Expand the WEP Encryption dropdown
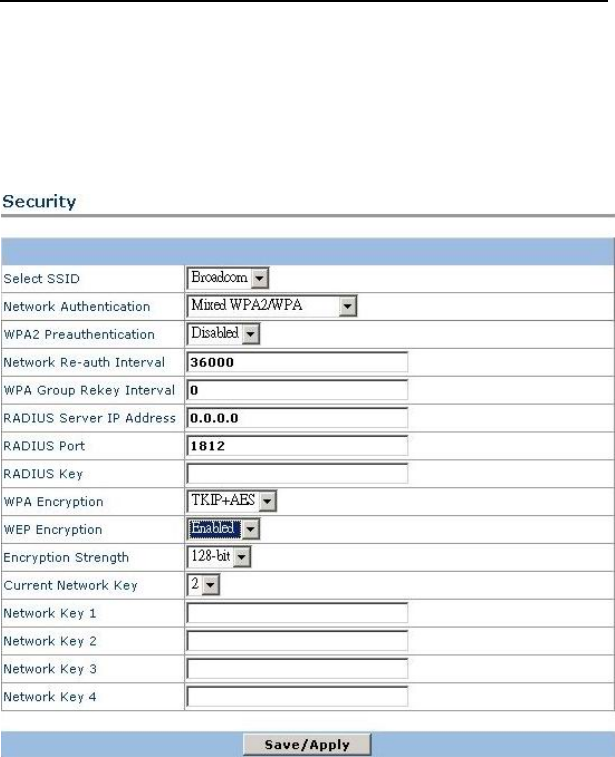This screenshot has height=757, width=615. 223,528
